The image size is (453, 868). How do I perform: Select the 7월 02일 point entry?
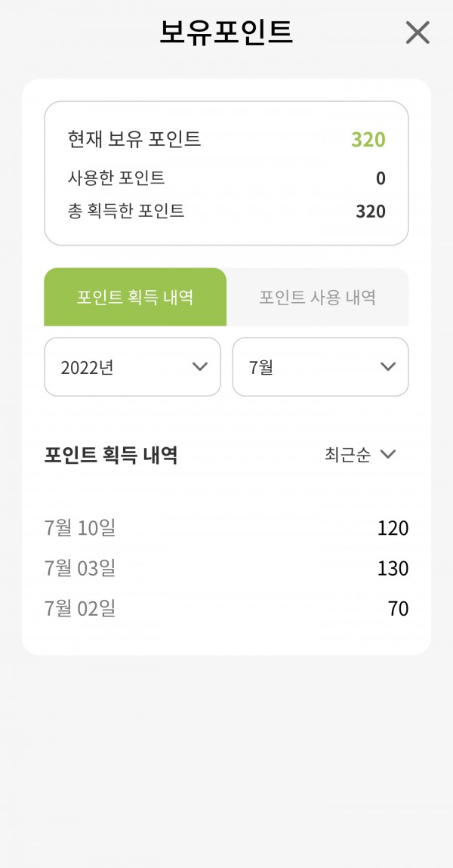[226, 609]
